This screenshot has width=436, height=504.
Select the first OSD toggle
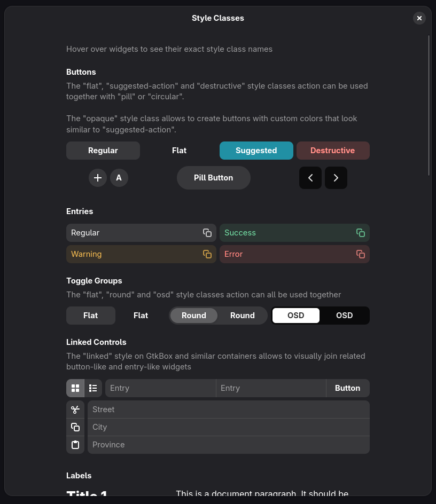click(x=295, y=316)
